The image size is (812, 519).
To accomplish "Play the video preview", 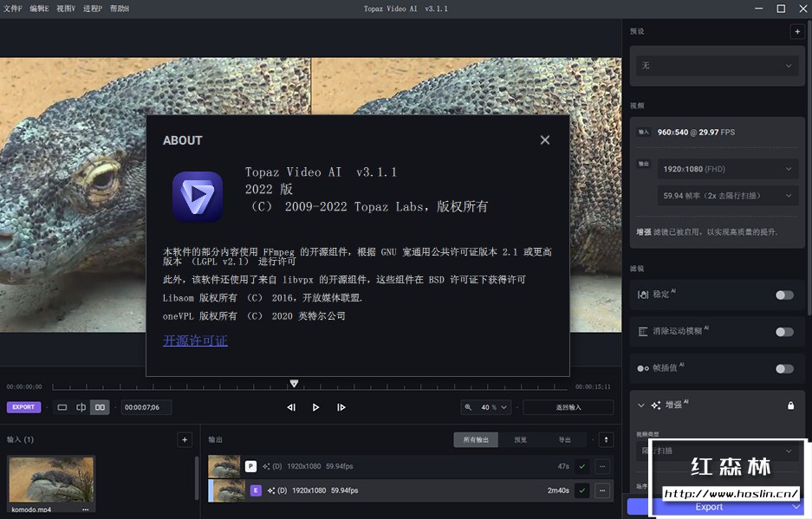I will pos(316,407).
